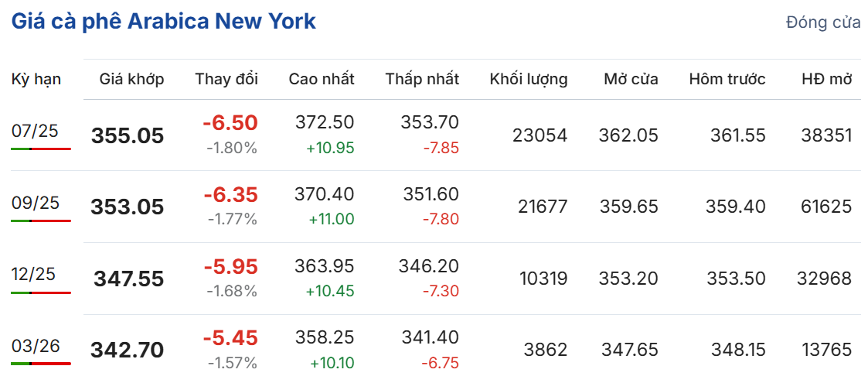
Task: Select the 09/25 contract row label
Action: click(x=35, y=203)
